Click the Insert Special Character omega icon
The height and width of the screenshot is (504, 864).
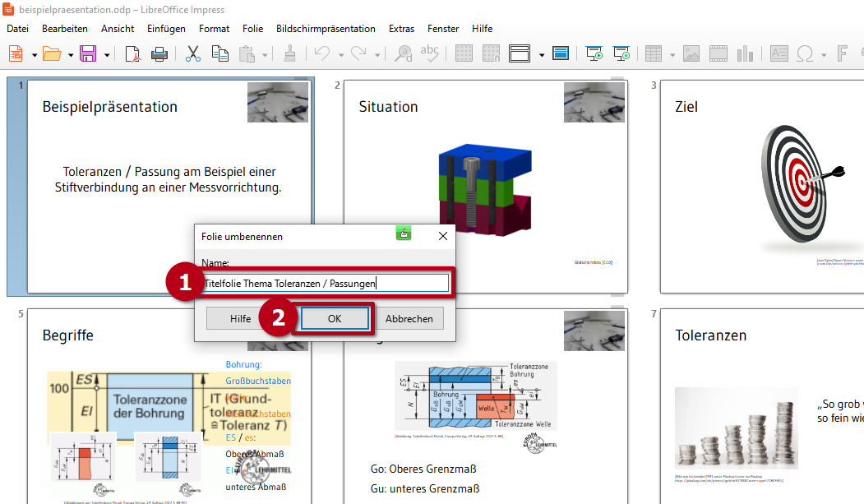pyautogui.click(x=806, y=54)
